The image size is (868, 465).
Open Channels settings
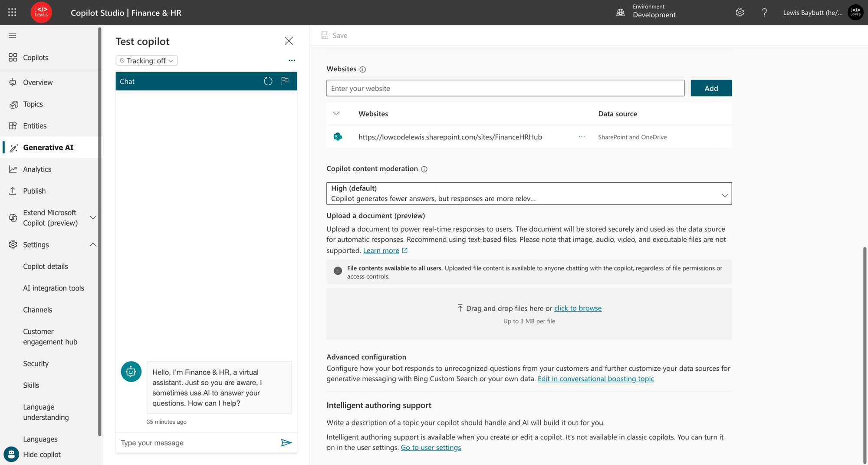tap(38, 310)
